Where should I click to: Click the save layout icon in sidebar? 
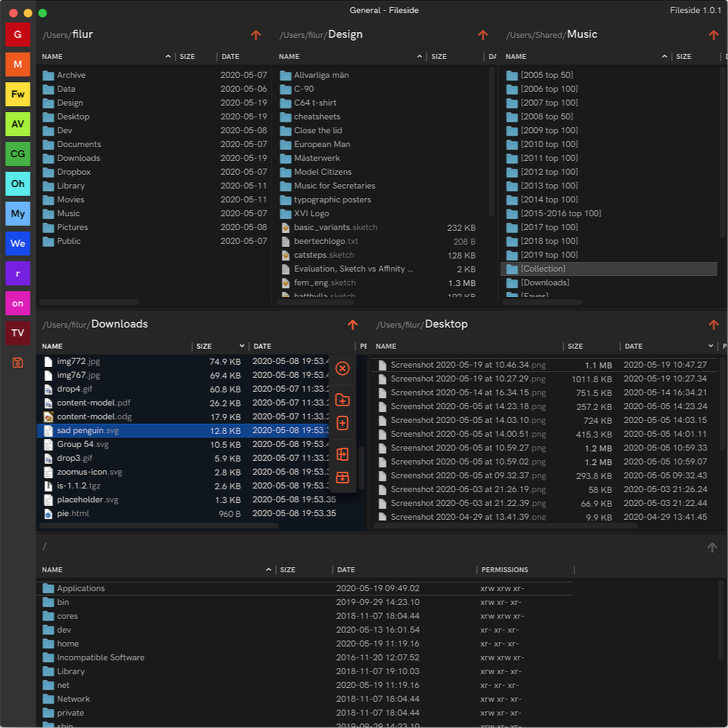click(17, 363)
